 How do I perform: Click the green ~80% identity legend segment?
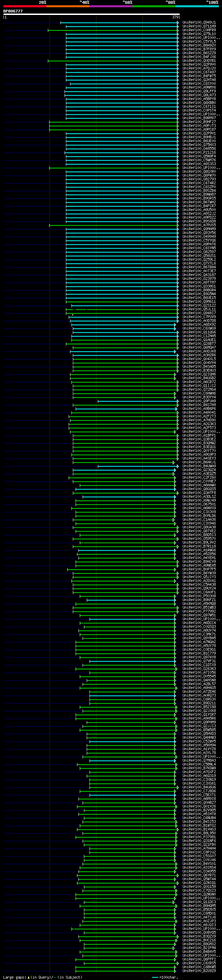tap(154, 6)
